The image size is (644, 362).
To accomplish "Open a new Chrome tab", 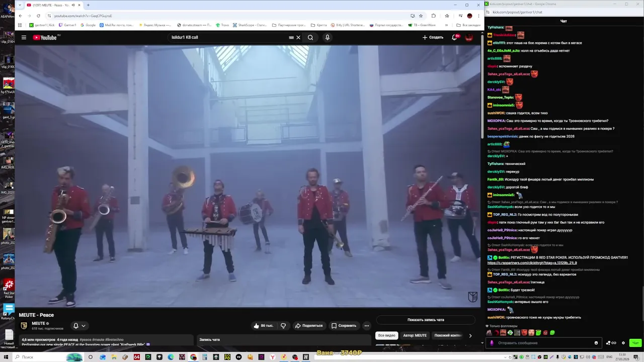I will [88, 5].
